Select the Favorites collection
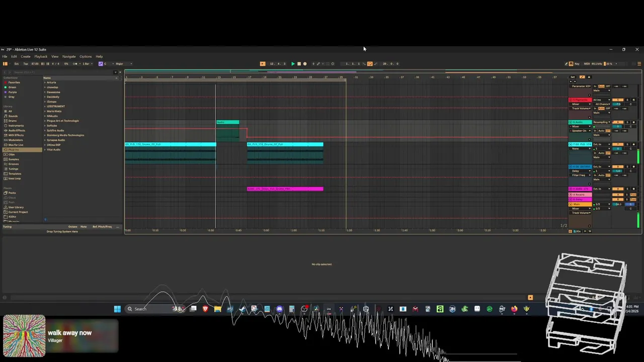The height and width of the screenshot is (362, 644). [14, 82]
